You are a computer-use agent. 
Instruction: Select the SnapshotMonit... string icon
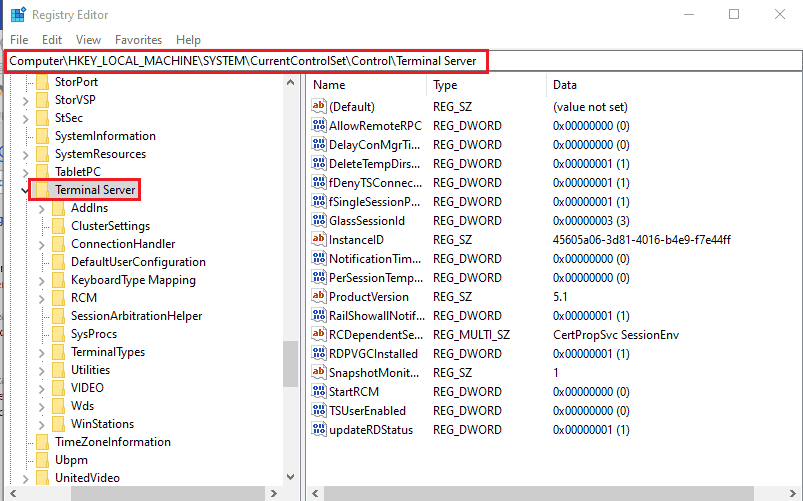point(319,372)
